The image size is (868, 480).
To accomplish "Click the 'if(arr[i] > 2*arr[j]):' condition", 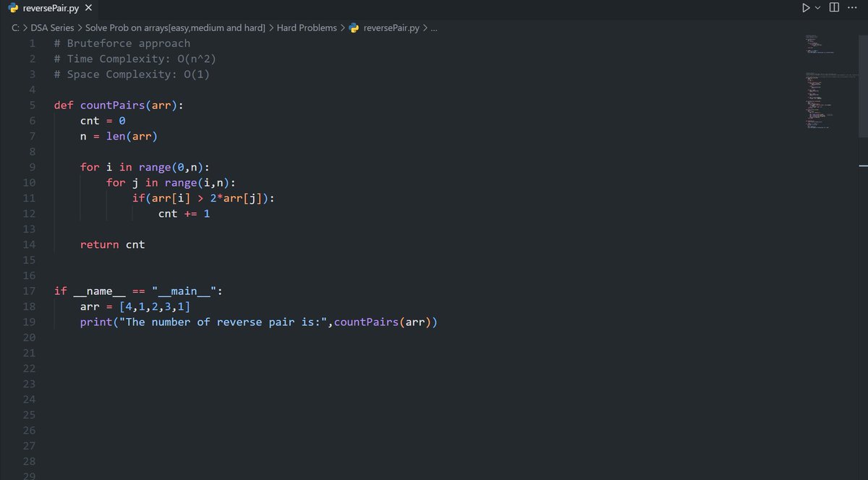I will 203,198.
